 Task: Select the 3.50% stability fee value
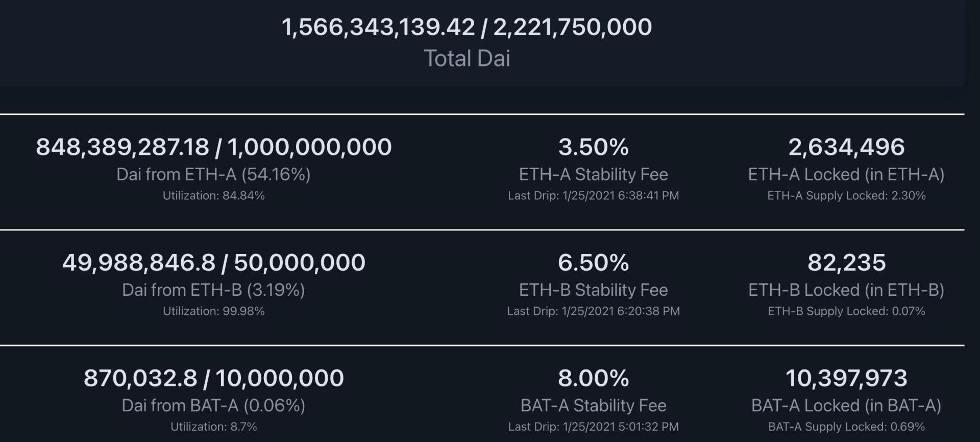pos(593,147)
